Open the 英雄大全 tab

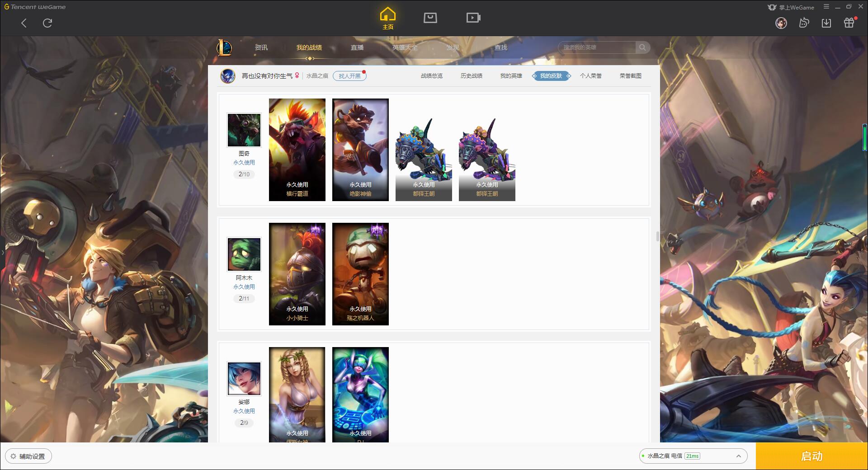(x=405, y=47)
